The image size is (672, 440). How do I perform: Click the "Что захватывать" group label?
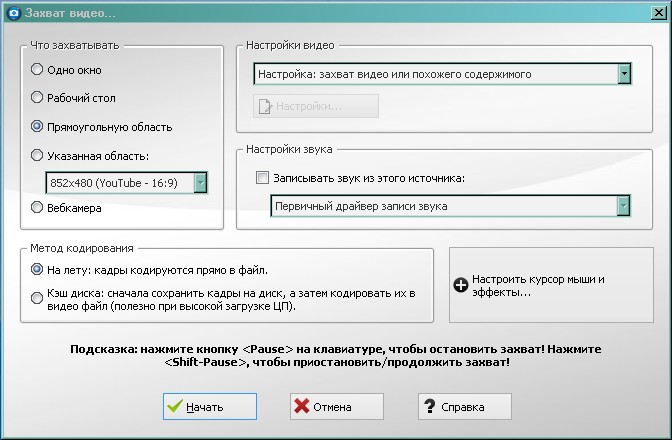(x=75, y=45)
